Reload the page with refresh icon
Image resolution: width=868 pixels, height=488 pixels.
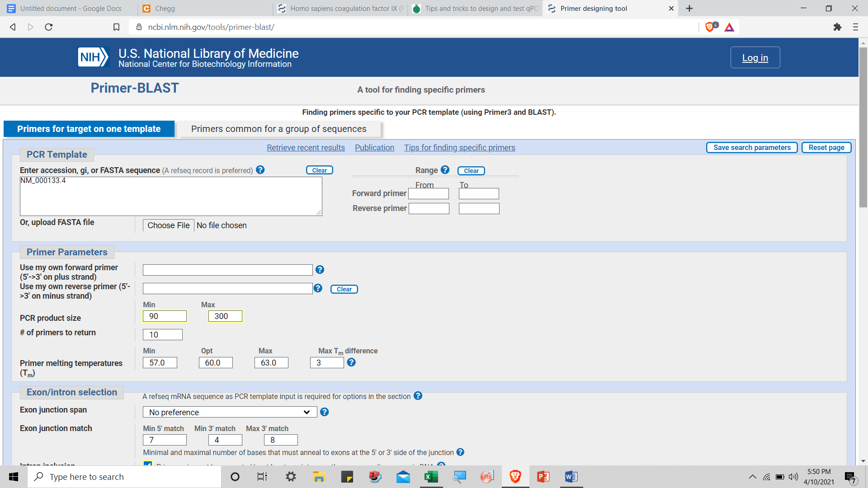(x=49, y=27)
